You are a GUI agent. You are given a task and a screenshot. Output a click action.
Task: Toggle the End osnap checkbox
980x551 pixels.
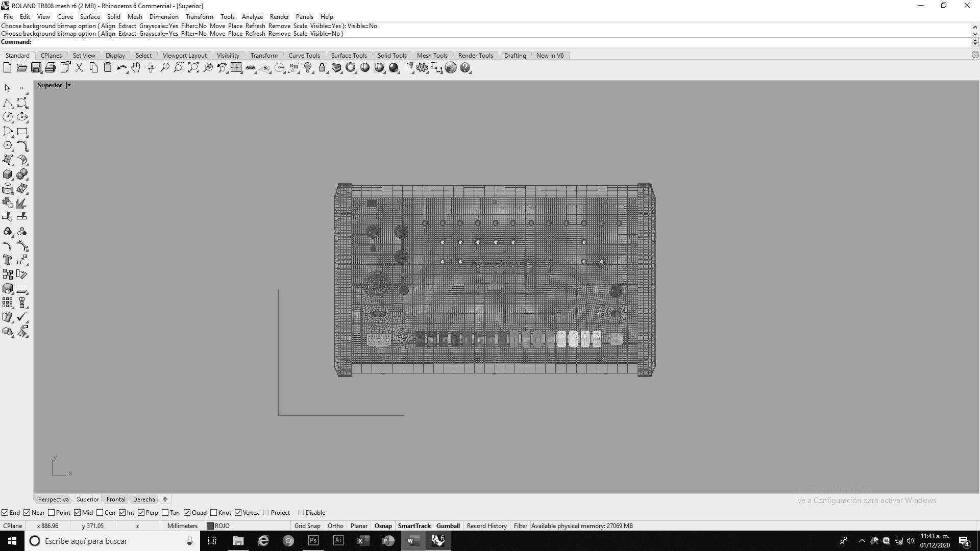(x=5, y=513)
